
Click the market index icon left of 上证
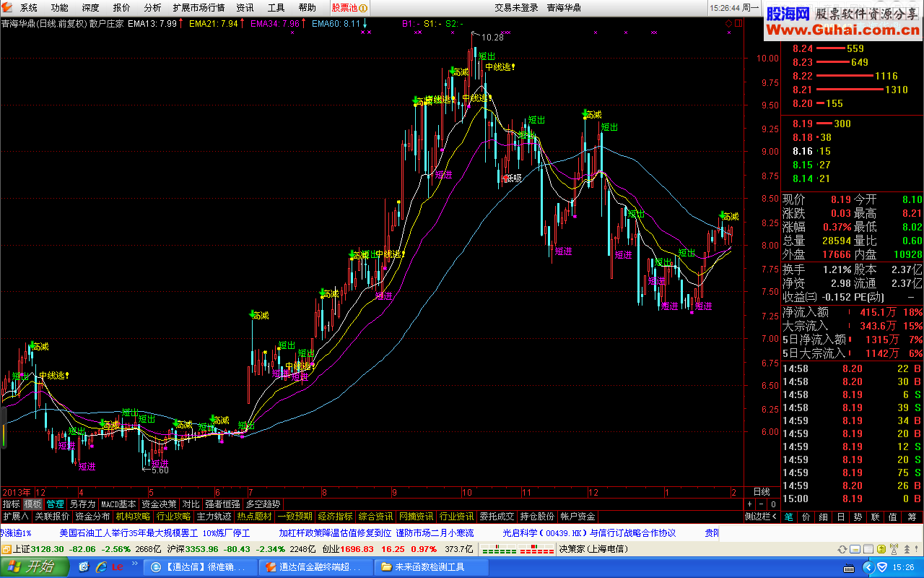click(6, 549)
